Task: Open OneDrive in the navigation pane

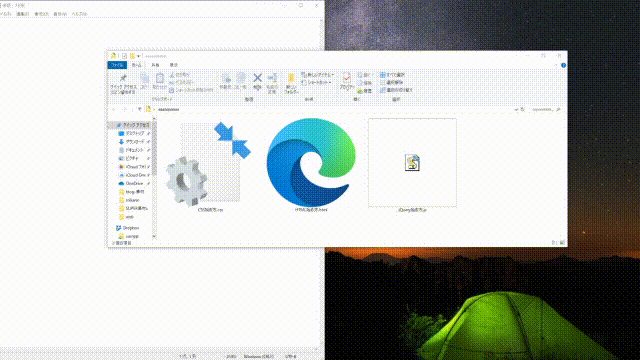Action: coord(133,183)
